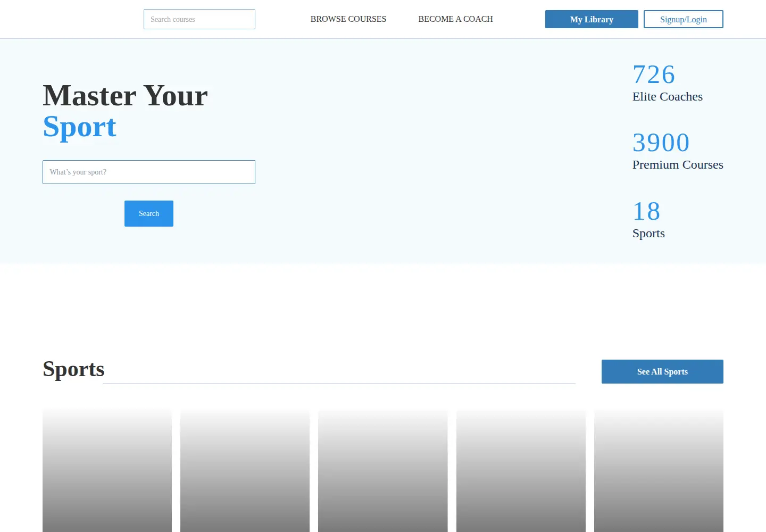Click the Master Your Sport heading

(x=125, y=111)
